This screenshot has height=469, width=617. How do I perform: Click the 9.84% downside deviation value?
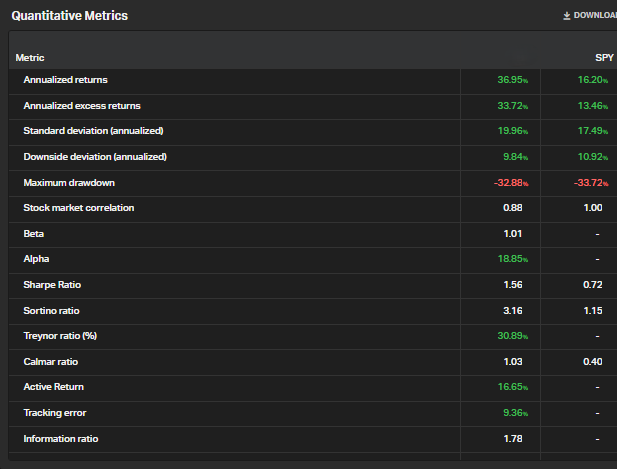(515, 157)
